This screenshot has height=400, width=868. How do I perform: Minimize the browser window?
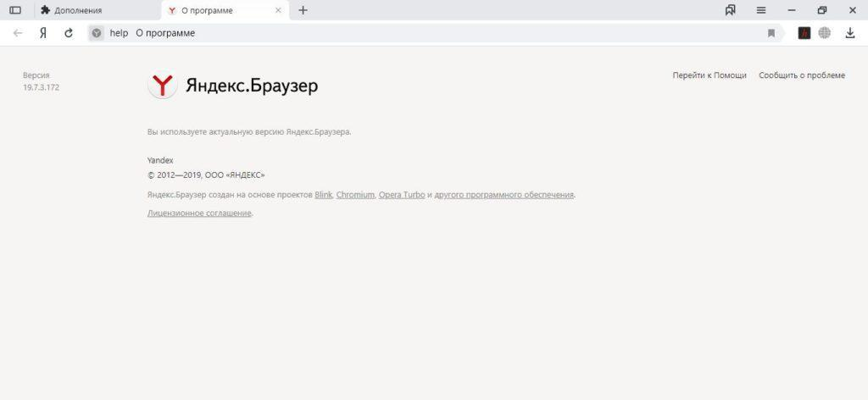coord(792,10)
